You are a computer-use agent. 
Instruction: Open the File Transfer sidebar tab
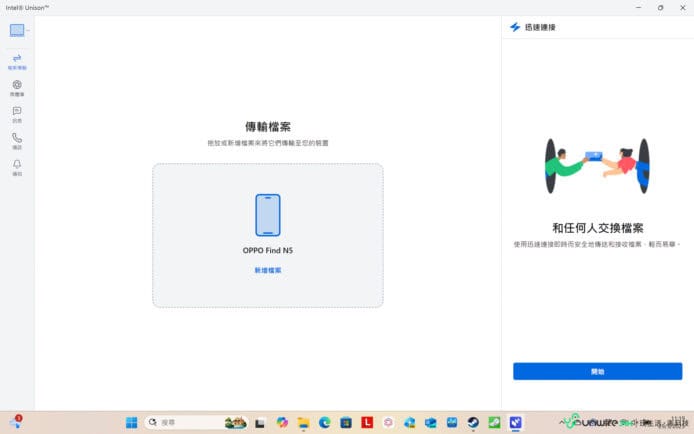17,61
